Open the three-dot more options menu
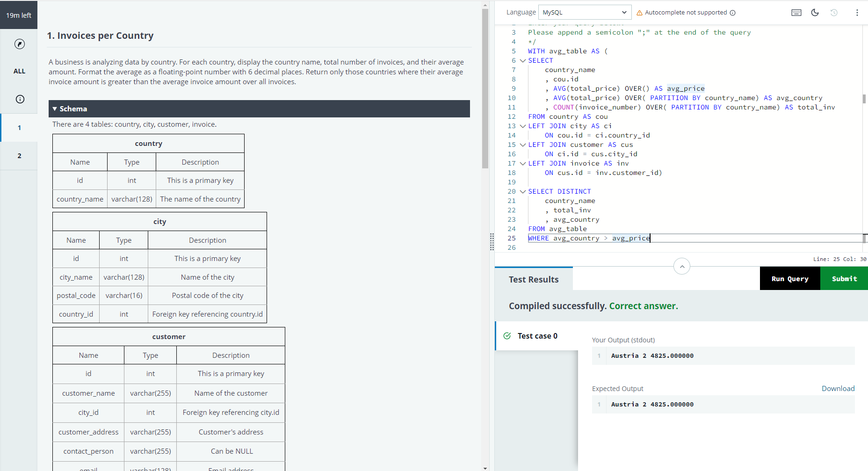The image size is (868, 471). [x=857, y=13]
